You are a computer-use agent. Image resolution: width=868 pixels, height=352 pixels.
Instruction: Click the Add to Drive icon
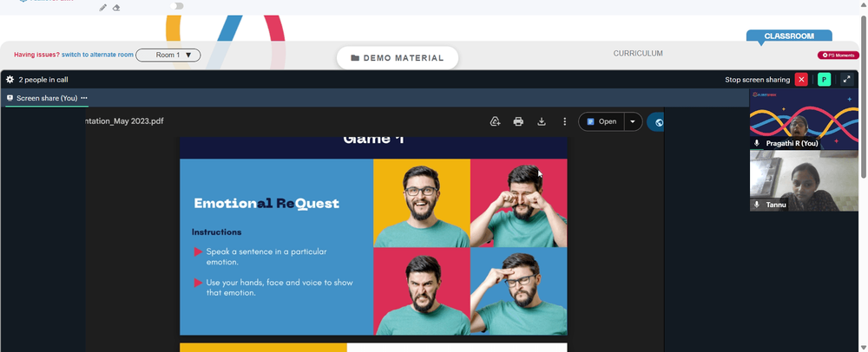(496, 121)
